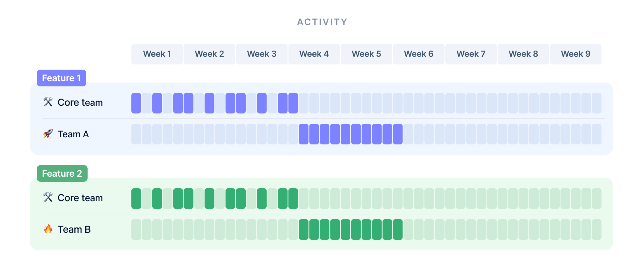The height and width of the screenshot is (274, 644).
Task: Jump to the Week 9 header
Action: click(576, 54)
